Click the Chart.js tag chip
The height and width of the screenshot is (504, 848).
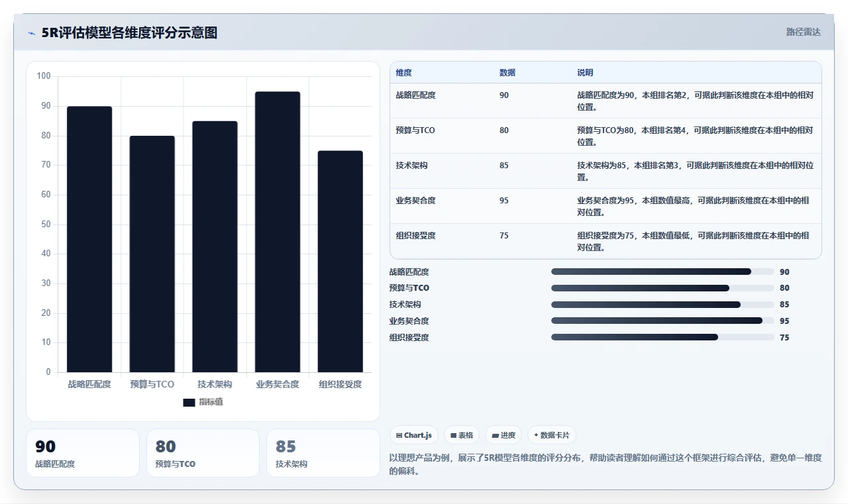pos(414,435)
